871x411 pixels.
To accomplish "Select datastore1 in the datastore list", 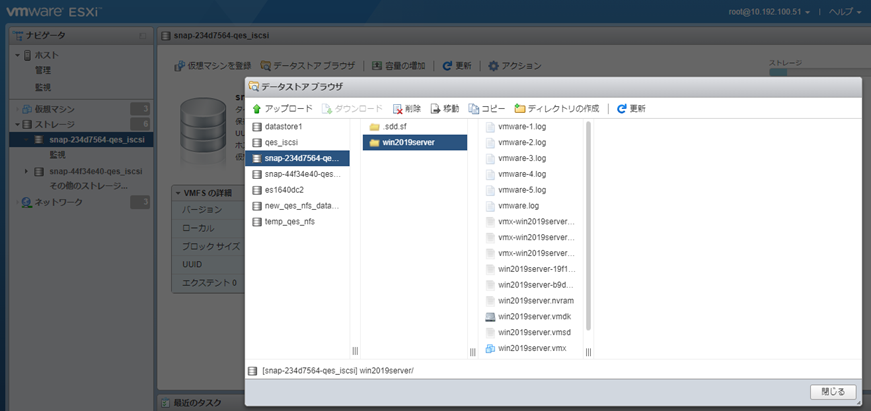I will click(284, 127).
